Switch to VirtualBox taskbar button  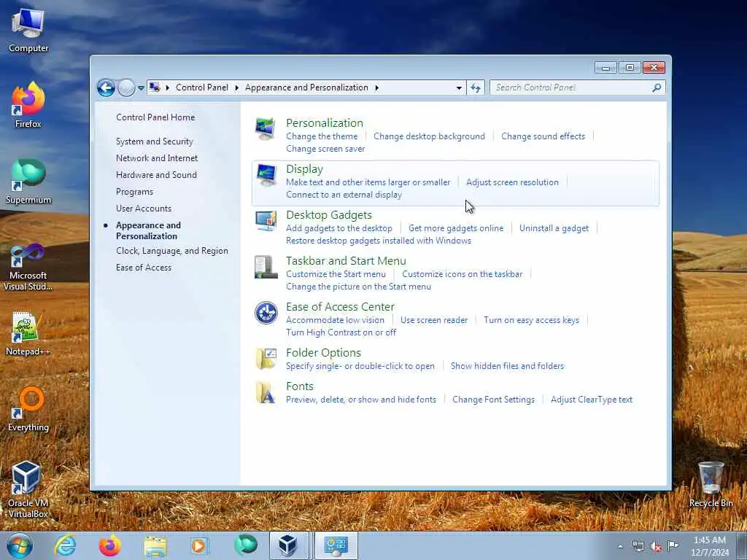point(289,545)
